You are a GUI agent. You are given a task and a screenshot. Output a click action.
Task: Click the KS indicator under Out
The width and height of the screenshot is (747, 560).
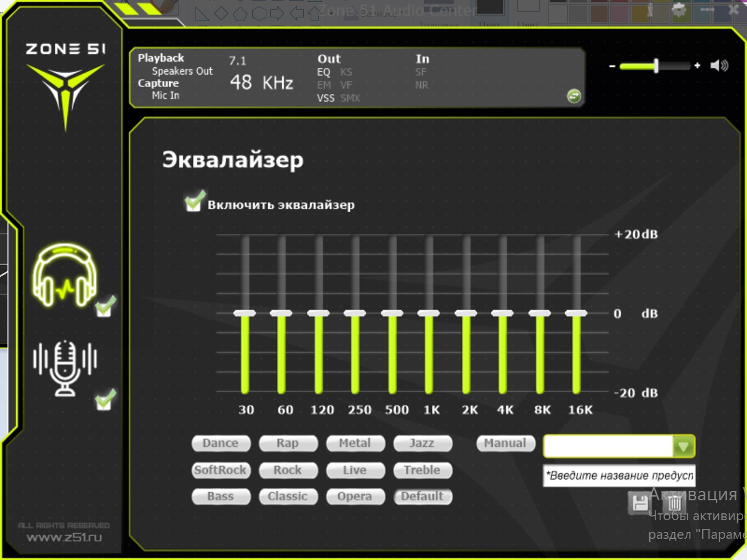tap(346, 72)
